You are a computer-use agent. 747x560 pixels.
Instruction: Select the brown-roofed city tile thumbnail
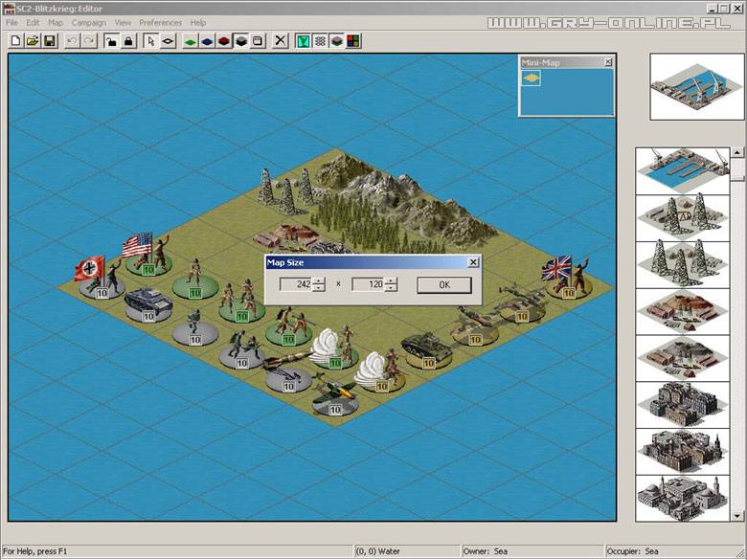[x=683, y=451]
